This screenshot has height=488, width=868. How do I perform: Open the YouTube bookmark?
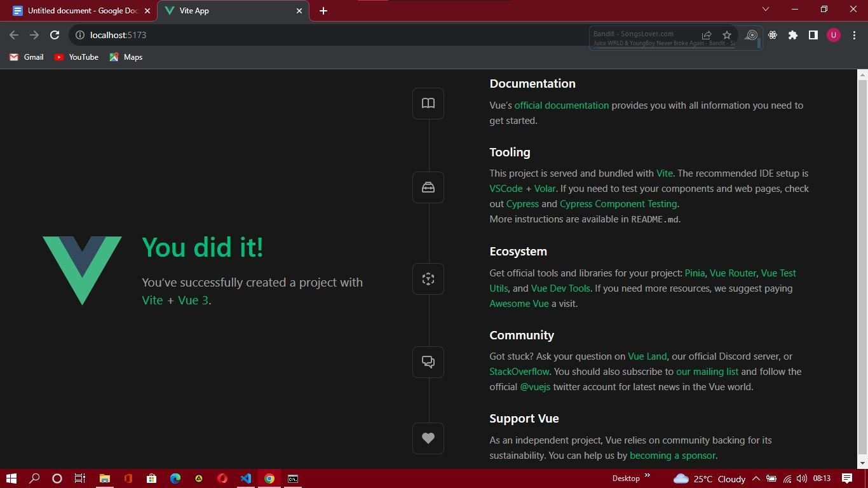point(76,57)
